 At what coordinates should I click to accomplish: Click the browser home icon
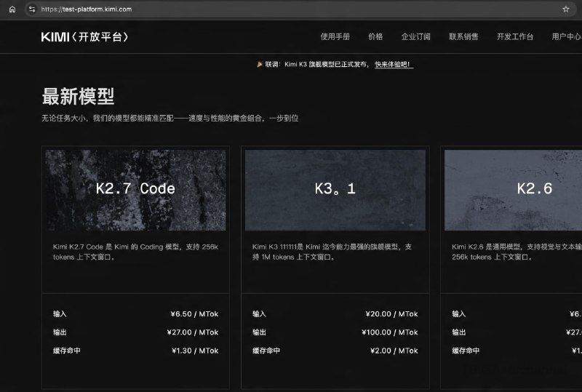coord(12,9)
